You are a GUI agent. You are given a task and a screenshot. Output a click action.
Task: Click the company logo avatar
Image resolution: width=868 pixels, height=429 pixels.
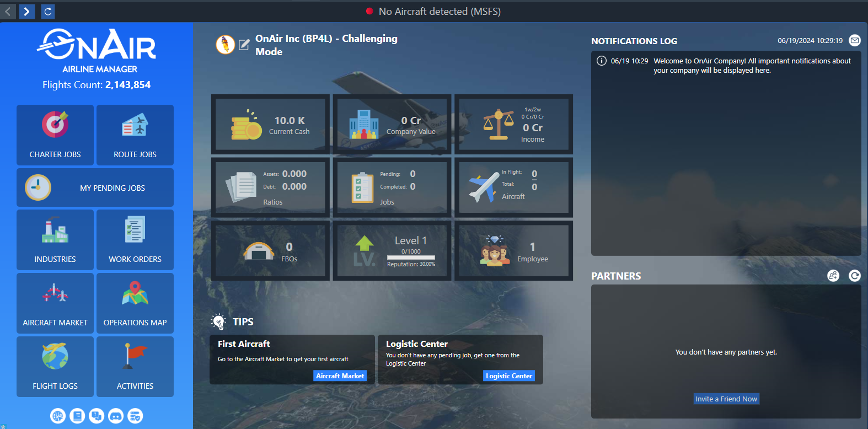(225, 45)
